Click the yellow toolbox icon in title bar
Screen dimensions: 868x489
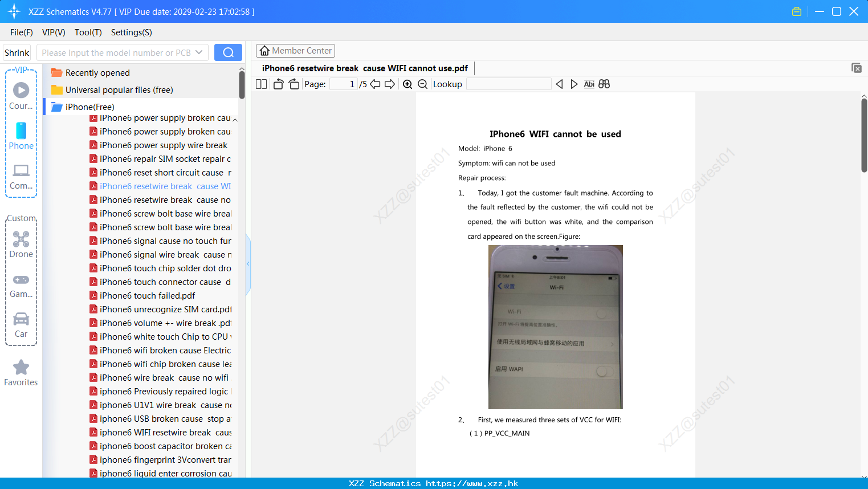point(797,11)
